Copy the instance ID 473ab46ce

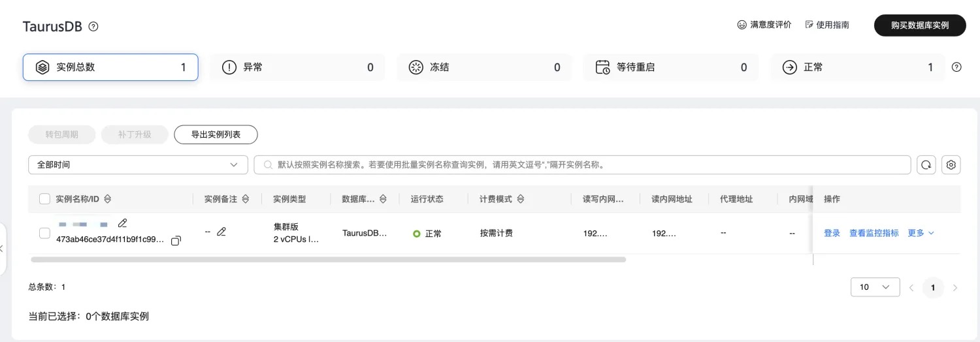tap(176, 241)
